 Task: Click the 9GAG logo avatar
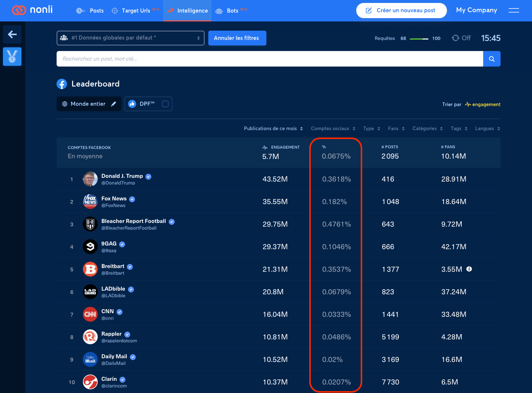tap(90, 247)
